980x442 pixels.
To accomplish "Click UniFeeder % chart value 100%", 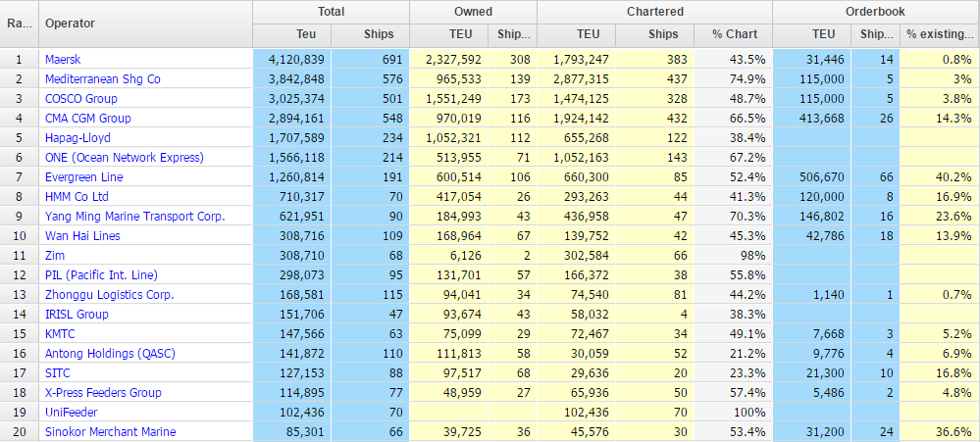I will pos(749,413).
